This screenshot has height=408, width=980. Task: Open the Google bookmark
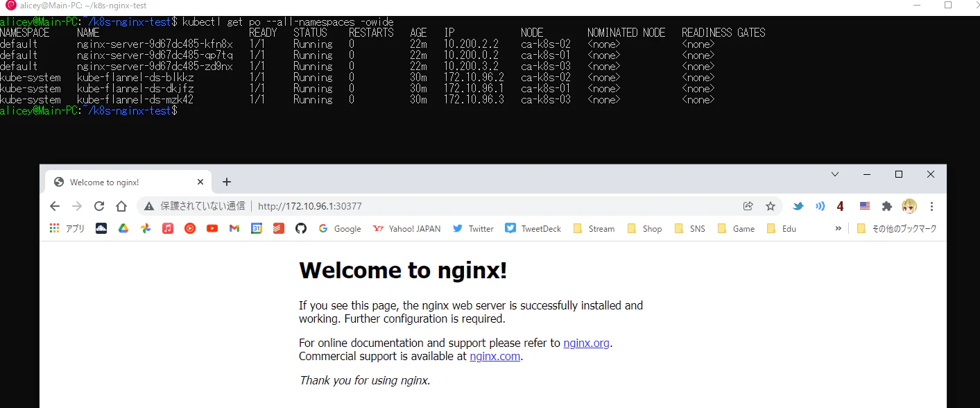coord(340,228)
